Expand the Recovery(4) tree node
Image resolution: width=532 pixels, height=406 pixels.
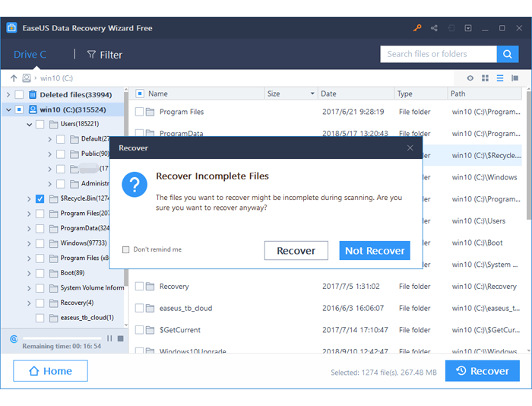[x=29, y=303]
